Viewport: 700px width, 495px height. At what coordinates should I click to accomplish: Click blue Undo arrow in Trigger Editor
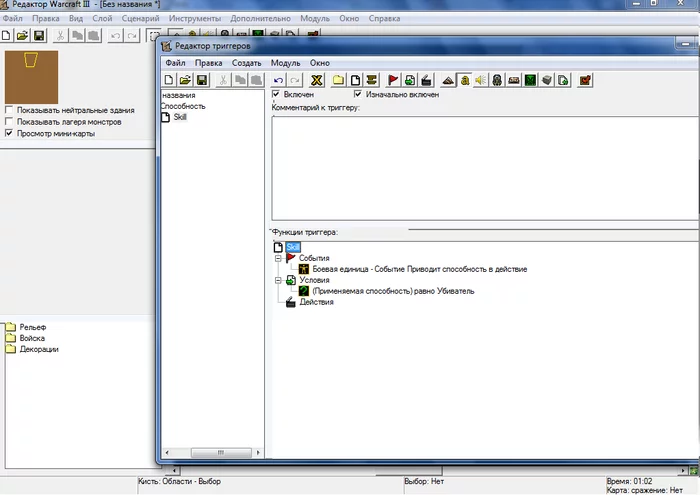pyautogui.click(x=278, y=80)
